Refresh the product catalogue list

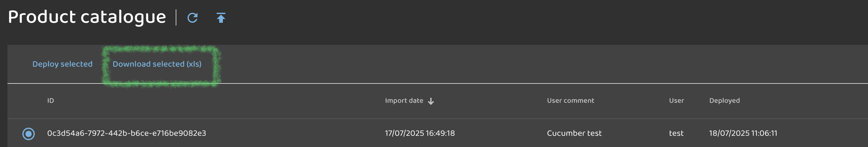pos(192,17)
